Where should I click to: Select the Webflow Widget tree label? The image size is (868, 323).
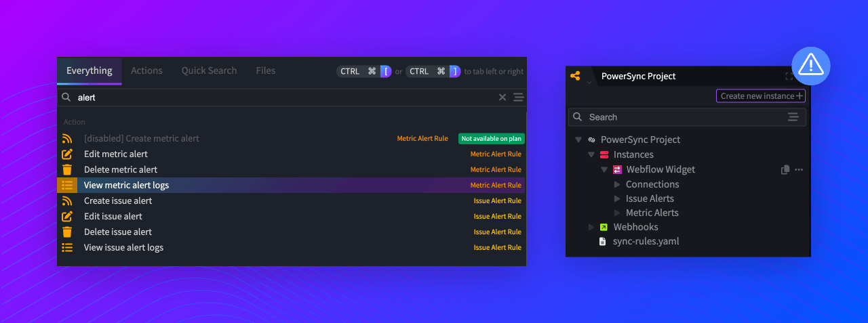click(x=660, y=170)
